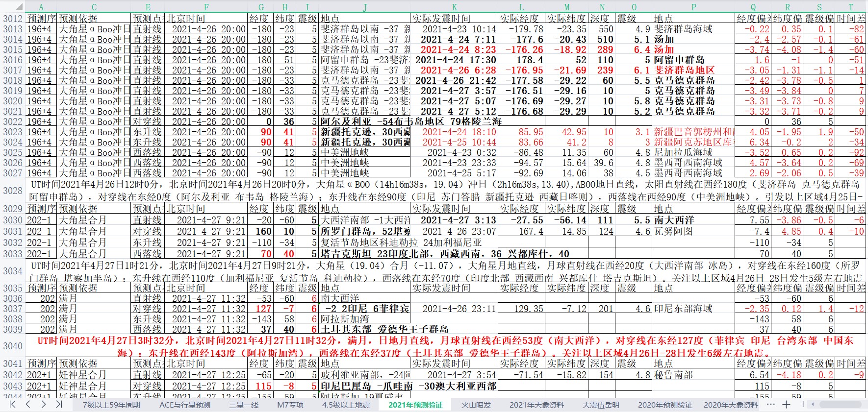This screenshot has height=412, width=868.
Task: Select column K header
Action: (x=454, y=7)
